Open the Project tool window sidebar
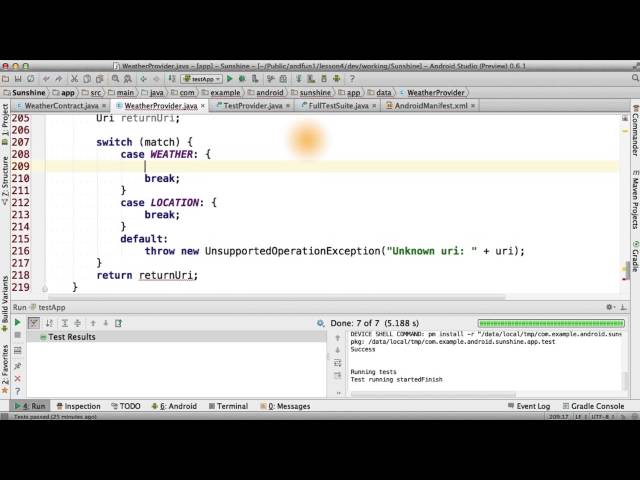This screenshot has height=480, width=640. click(5, 124)
